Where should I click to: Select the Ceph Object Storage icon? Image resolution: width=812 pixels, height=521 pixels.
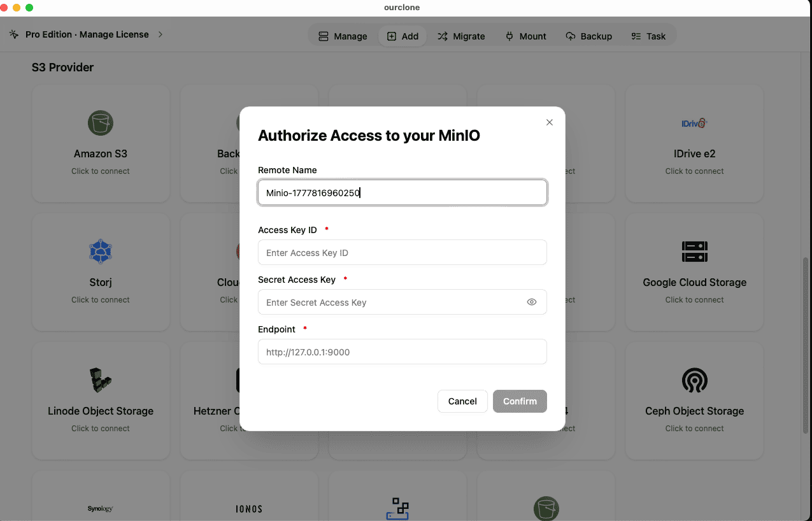pos(694,380)
